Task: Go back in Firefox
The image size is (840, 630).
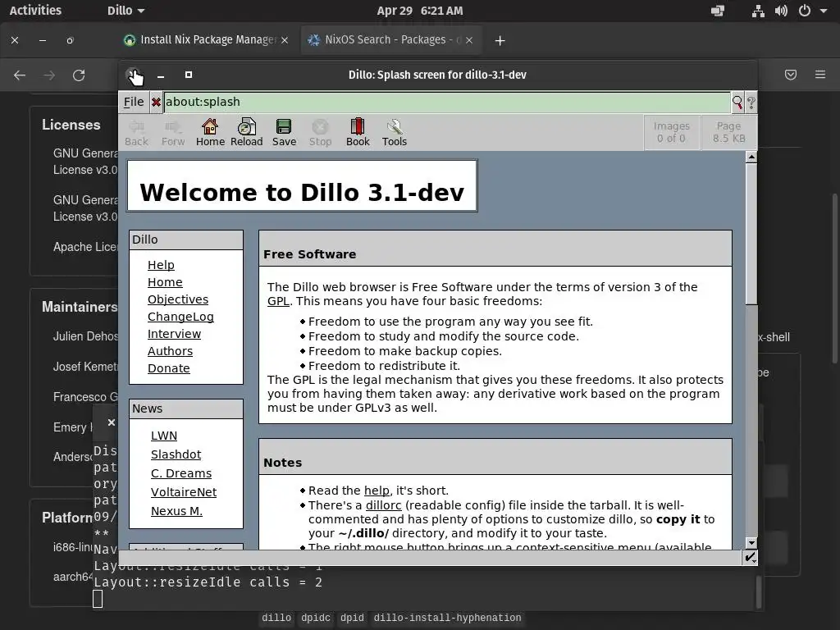Action: [x=20, y=75]
